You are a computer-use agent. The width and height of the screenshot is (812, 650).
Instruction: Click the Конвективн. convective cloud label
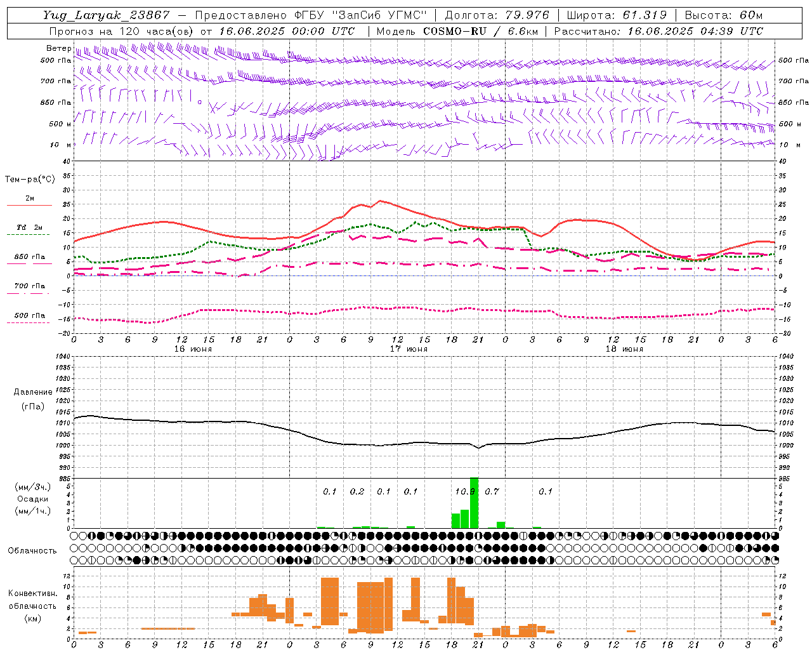click(32, 594)
